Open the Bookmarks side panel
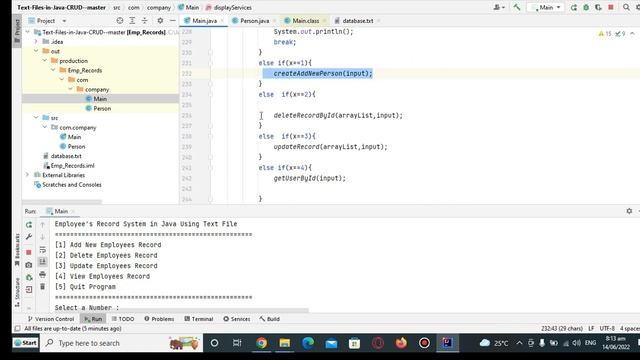Viewport: 640px width, 360px height. [x=17, y=249]
